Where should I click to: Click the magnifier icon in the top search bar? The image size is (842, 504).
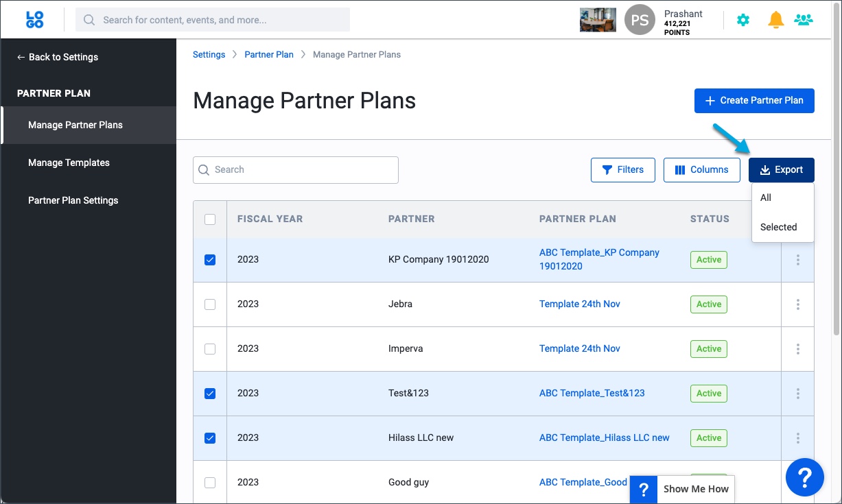click(x=89, y=20)
